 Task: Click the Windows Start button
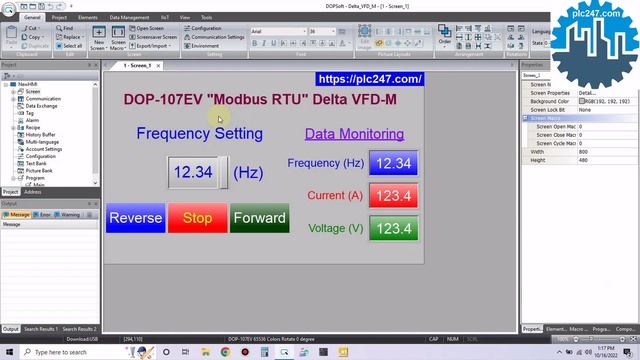pos(9,352)
